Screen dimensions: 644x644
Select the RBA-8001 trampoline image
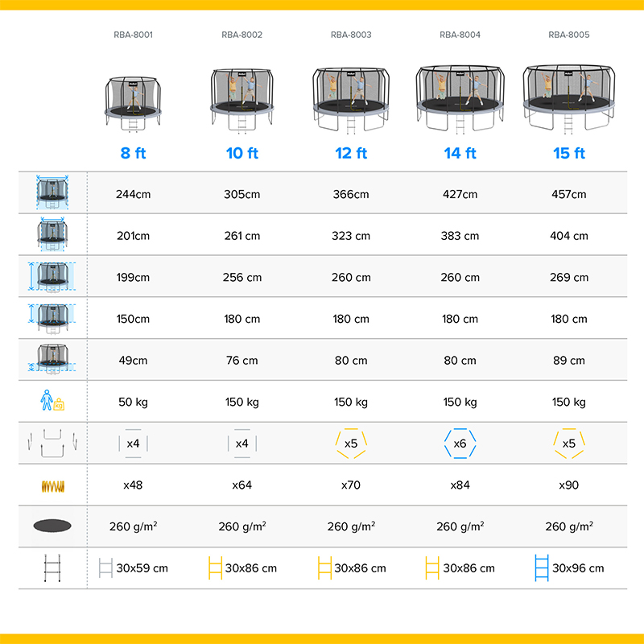tap(133, 102)
